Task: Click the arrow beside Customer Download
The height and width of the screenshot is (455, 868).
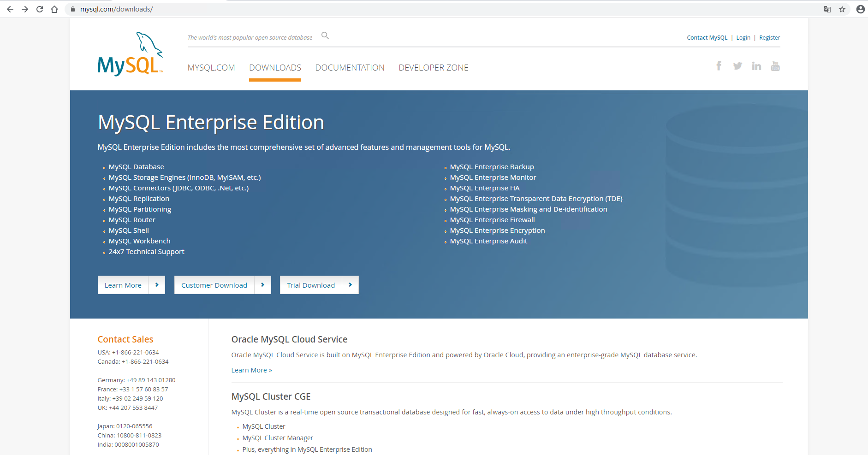Action: coord(262,285)
